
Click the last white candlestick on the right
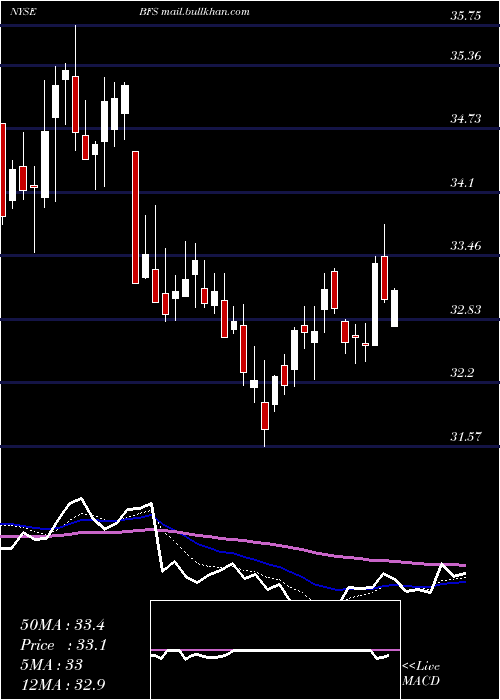(395, 308)
